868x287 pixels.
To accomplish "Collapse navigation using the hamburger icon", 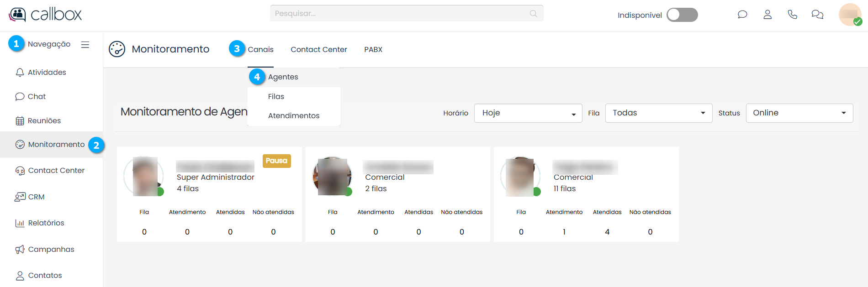I will pos(85,45).
